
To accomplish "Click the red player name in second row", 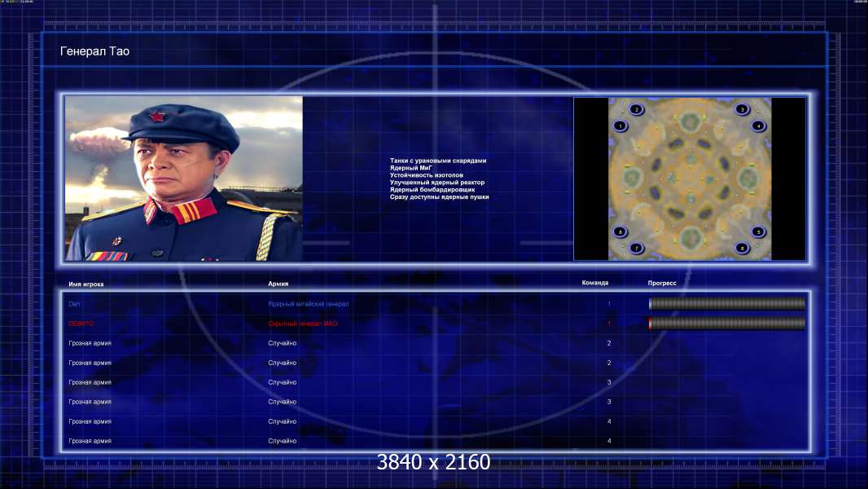I will point(81,324).
